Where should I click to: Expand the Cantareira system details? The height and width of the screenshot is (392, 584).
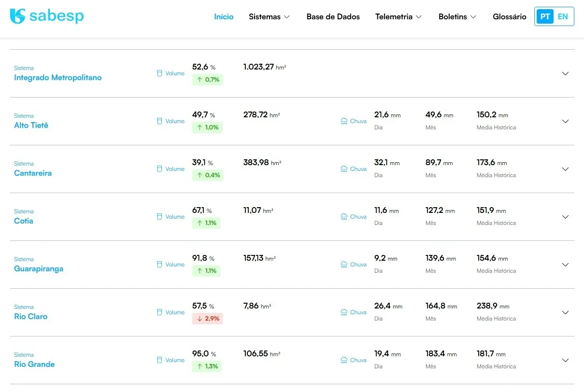(565, 169)
